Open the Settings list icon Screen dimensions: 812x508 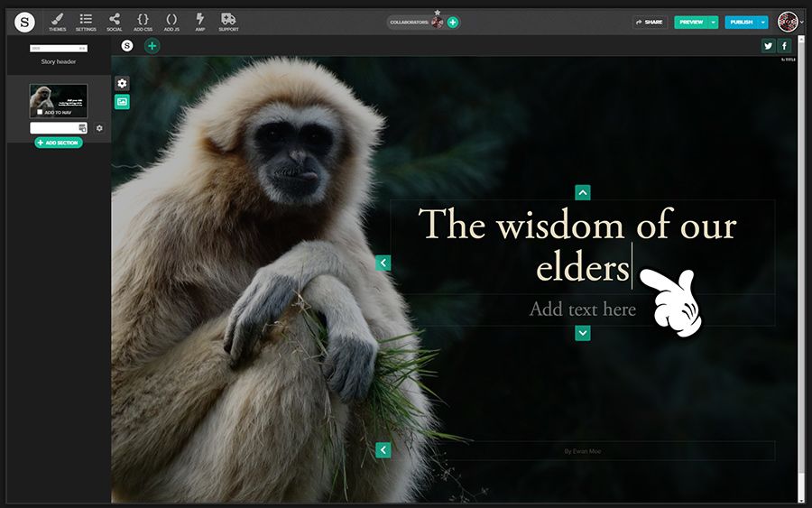coord(86,23)
